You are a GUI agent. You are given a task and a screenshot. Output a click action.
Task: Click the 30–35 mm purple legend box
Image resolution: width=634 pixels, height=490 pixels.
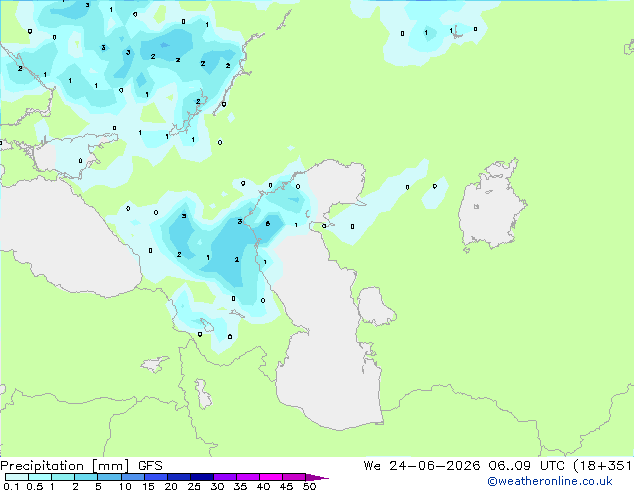point(225,477)
